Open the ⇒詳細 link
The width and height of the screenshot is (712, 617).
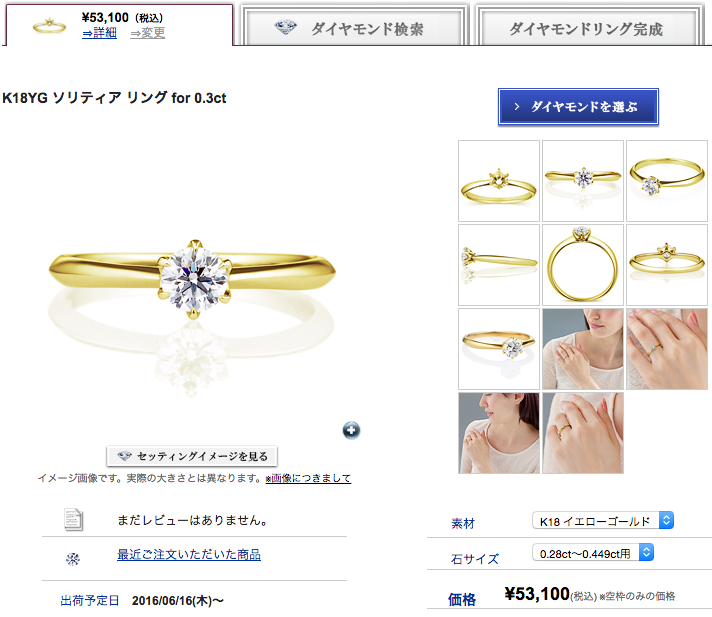click(x=99, y=33)
